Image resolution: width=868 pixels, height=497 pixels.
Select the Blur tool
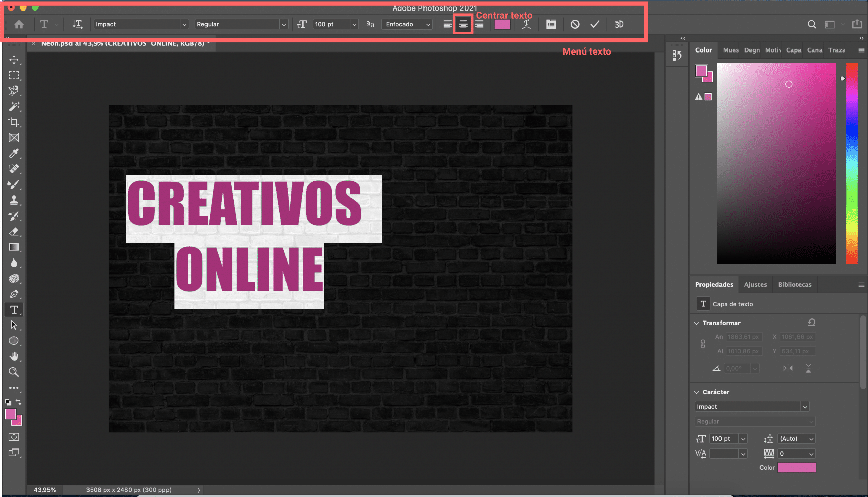click(14, 263)
